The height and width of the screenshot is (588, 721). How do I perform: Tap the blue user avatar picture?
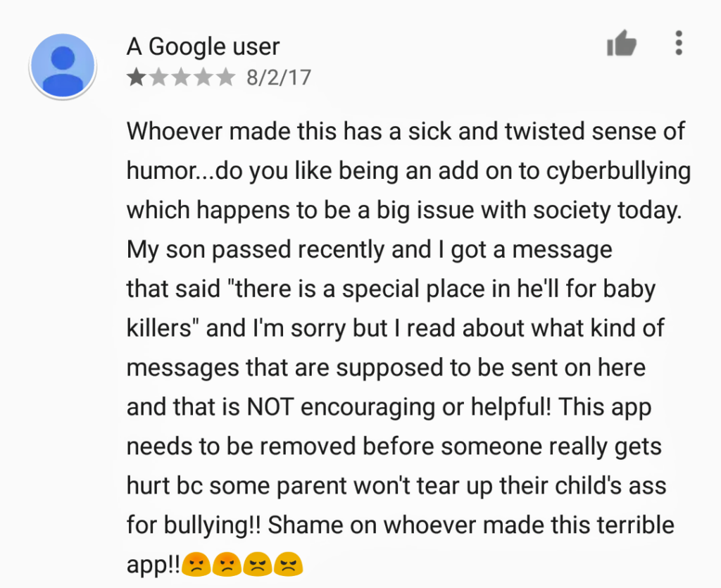63,65
